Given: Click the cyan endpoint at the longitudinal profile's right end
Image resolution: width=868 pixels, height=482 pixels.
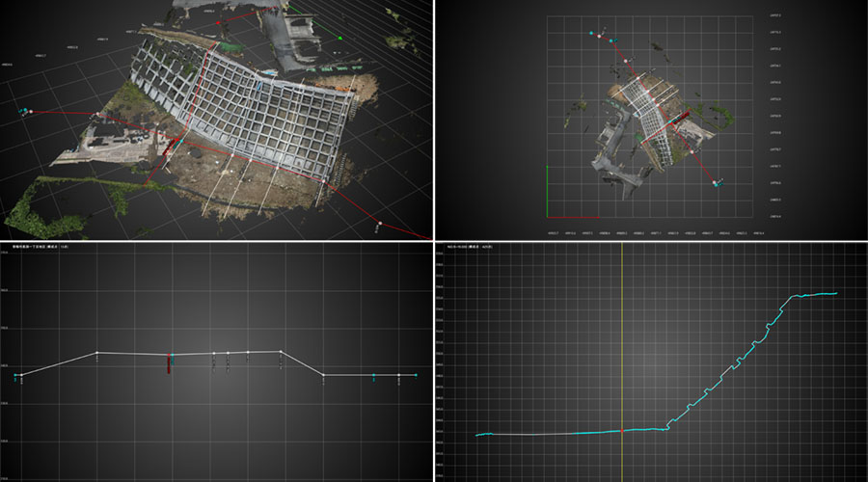Looking at the screenshot, I should point(416,374).
